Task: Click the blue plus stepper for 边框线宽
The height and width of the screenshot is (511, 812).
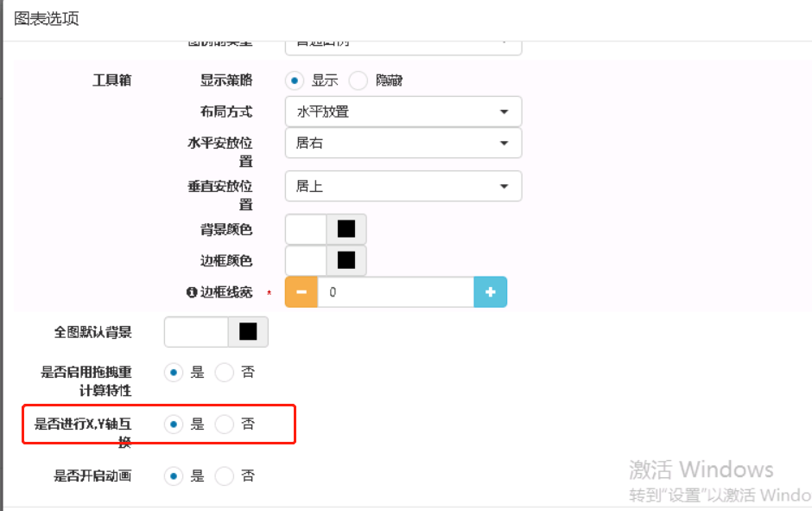Action: pyautogui.click(x=491, y=292)
